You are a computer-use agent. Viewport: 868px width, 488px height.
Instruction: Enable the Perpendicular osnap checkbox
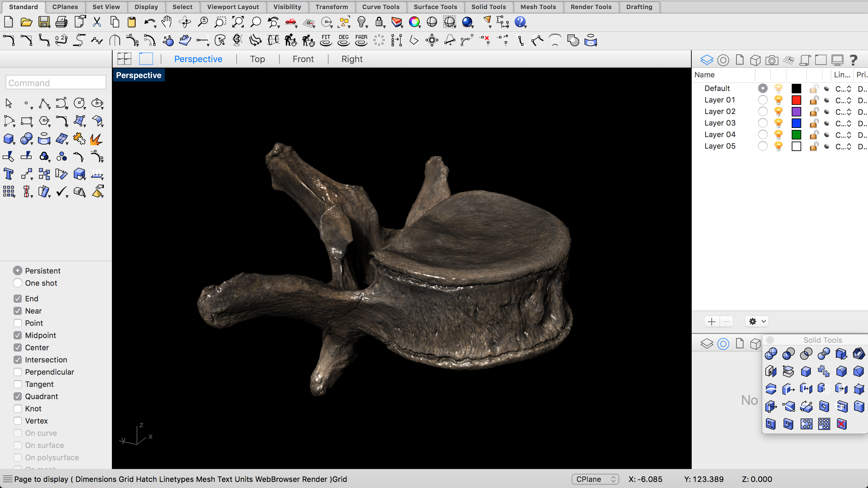pos(18,372)
